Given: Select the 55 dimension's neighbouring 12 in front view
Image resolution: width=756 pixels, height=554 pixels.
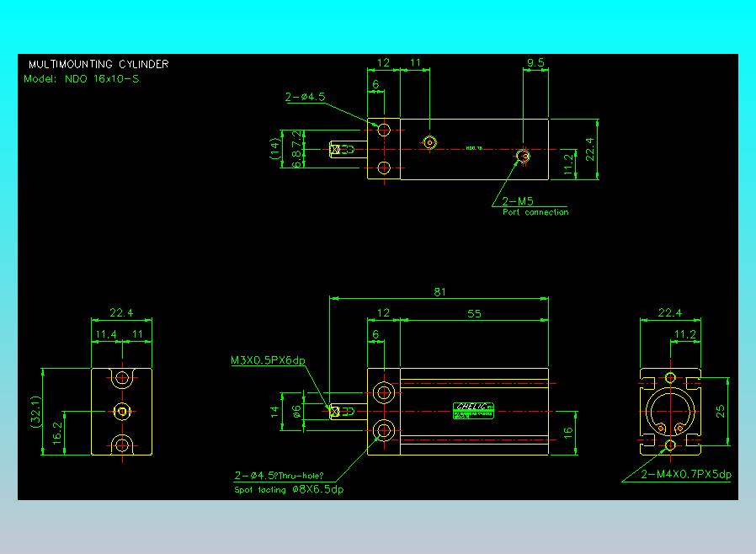Looking at the screenshot, I should [383, 312].
